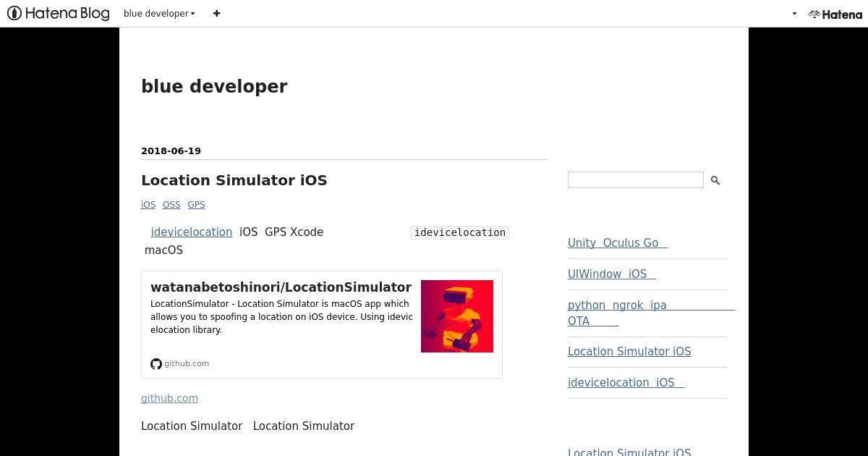Click the Hatena Blog logo
This screenshot has width=868, height=456.
pyautogui.click(x=59, y=13)
